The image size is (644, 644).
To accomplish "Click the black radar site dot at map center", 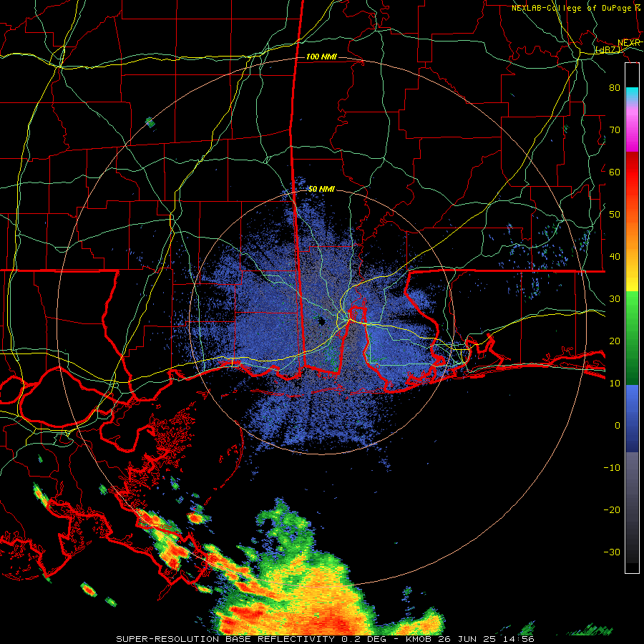I will (321, 321).
